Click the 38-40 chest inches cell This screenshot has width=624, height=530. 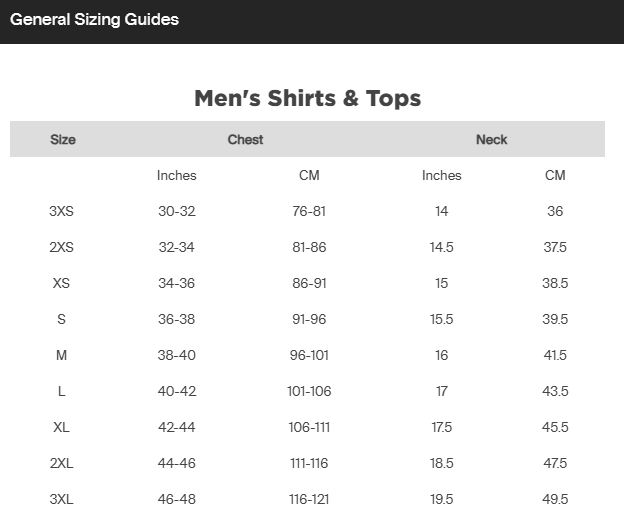[x=177, y=355]
